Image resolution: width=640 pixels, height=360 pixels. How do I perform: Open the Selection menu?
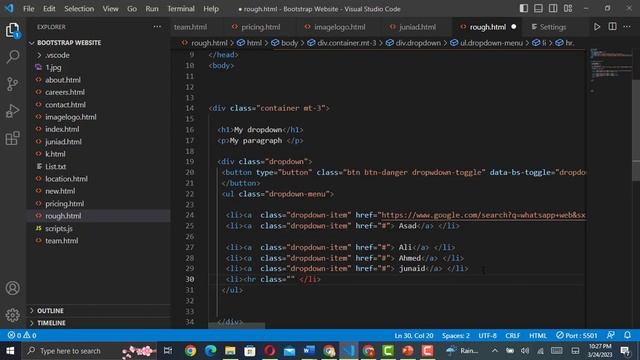click(x=79, y=9)
